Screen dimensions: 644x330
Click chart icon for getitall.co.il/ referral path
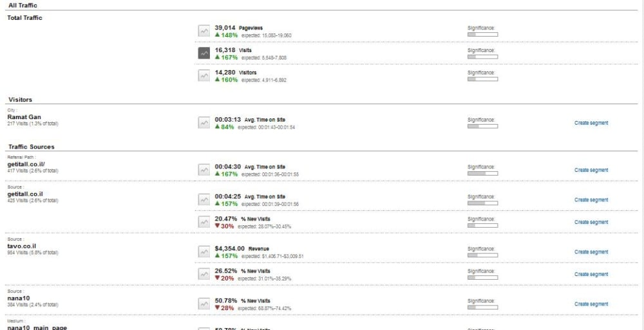(204, 170)
